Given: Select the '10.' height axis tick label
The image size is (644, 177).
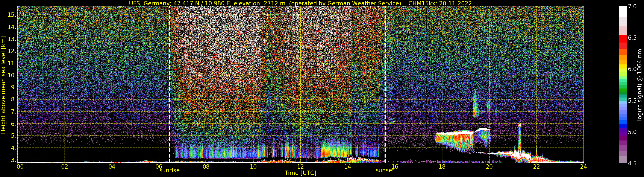Looking at the screenshot, I should coord(12,75).
